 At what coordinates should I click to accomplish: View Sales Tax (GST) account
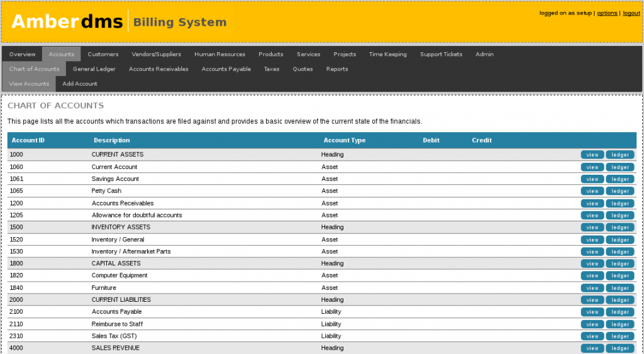pos(592,336)
